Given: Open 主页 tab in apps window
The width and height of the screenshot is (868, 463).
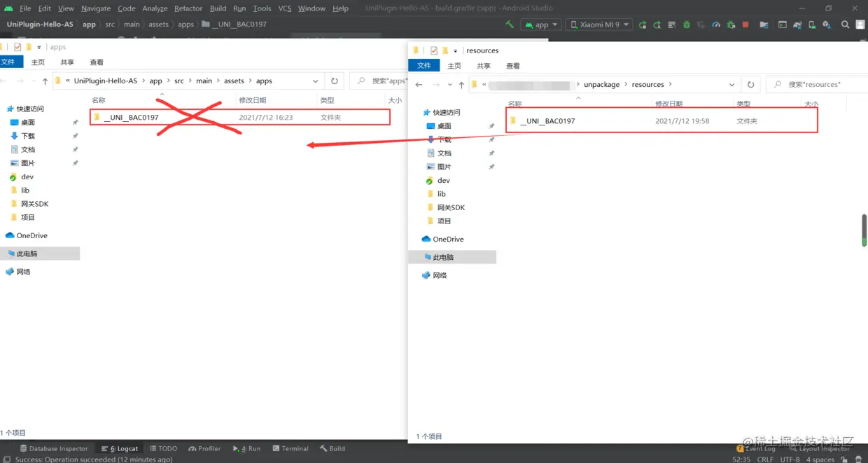Looking at the screenshot, I should click(38, 62).
